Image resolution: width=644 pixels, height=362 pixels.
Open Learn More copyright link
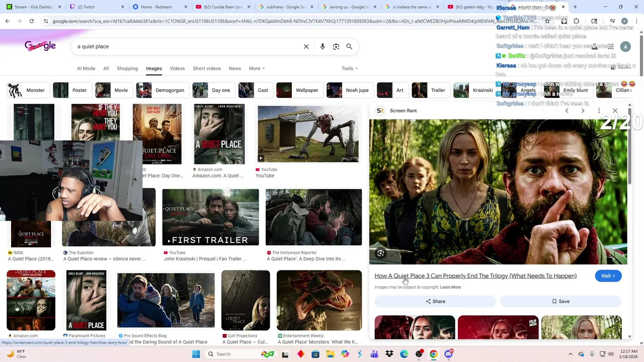(450, 287)
